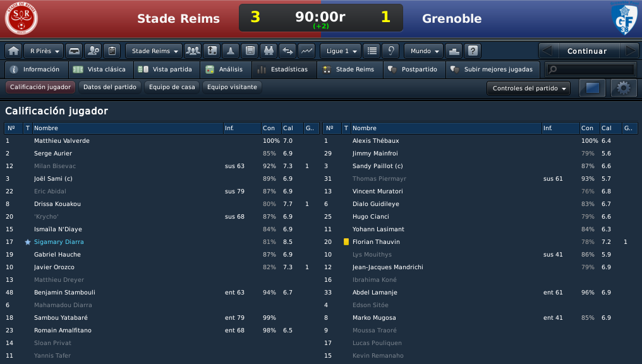Open the settings gear icon
Screen dimensions: 642x364
pos(624,88)
